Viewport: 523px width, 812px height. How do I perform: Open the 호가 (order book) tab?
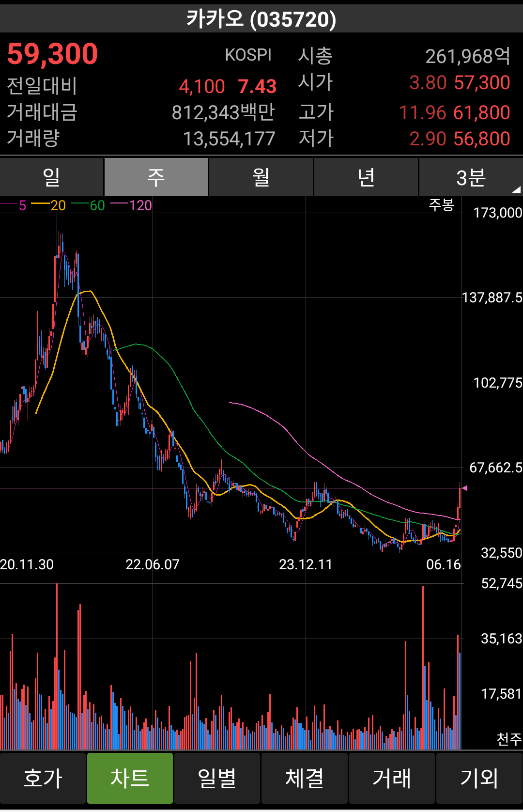(x=43, y=779)
